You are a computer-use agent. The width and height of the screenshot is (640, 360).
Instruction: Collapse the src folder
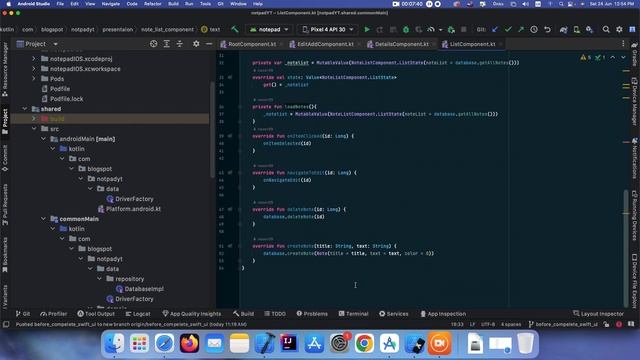(x=34, y=129)
